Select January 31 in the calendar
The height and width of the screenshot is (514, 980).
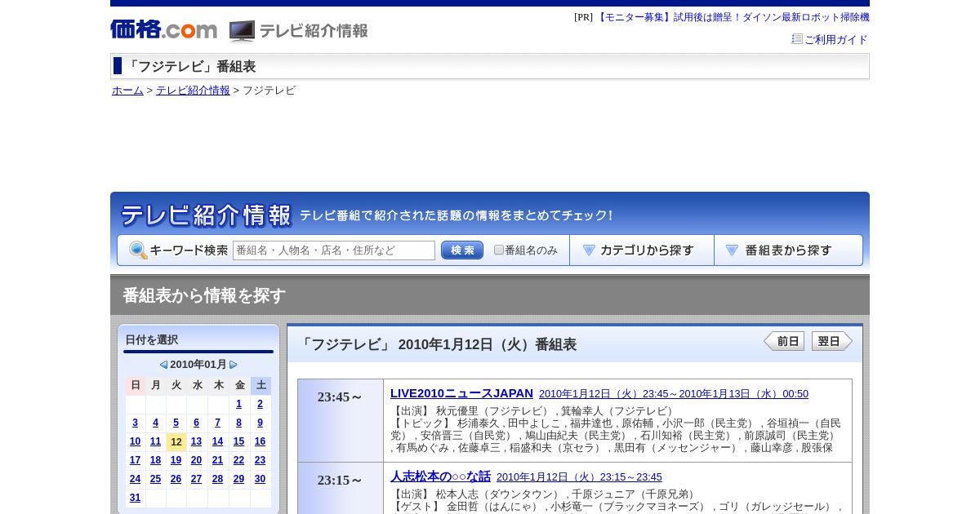click(135, 498)
